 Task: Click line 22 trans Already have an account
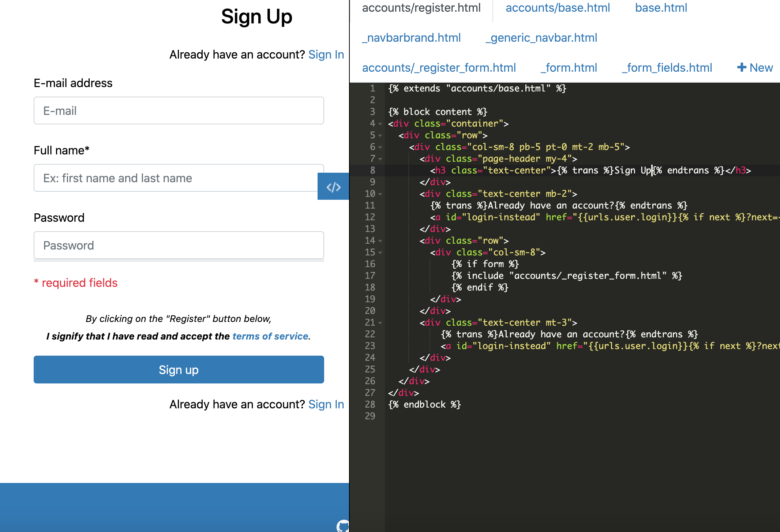tap(569, 334)
